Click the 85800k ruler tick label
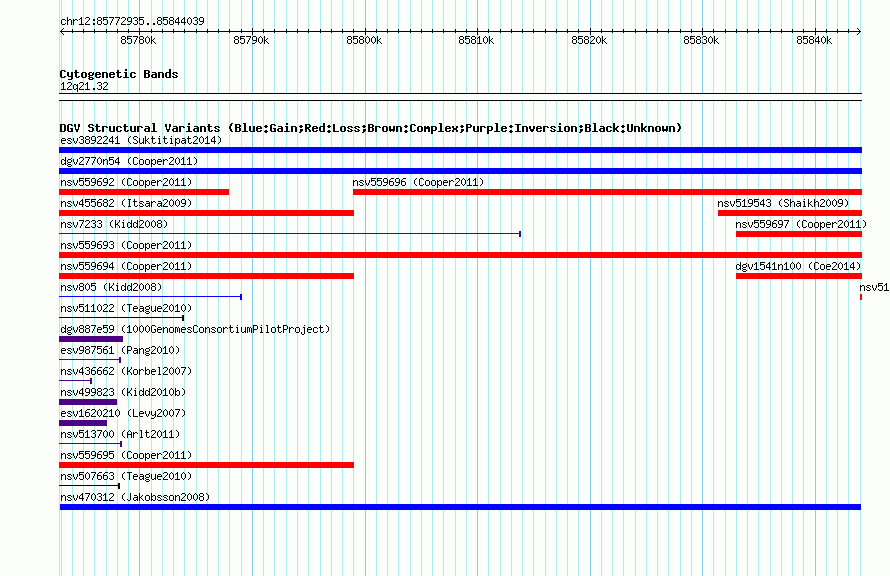This screenshot has height=576, width=890. (x=364, y=40)
